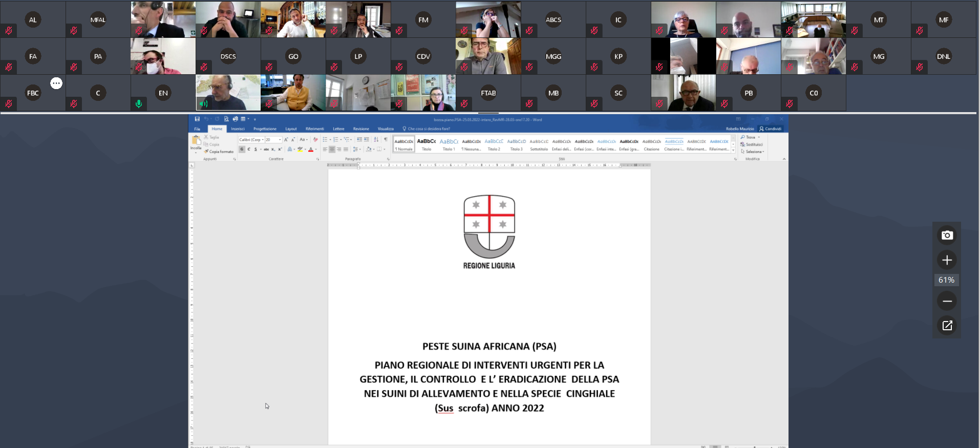Expand the styles gallery more arrow
This screenshot has height=448, width=980.
click(x=733, y=150)
